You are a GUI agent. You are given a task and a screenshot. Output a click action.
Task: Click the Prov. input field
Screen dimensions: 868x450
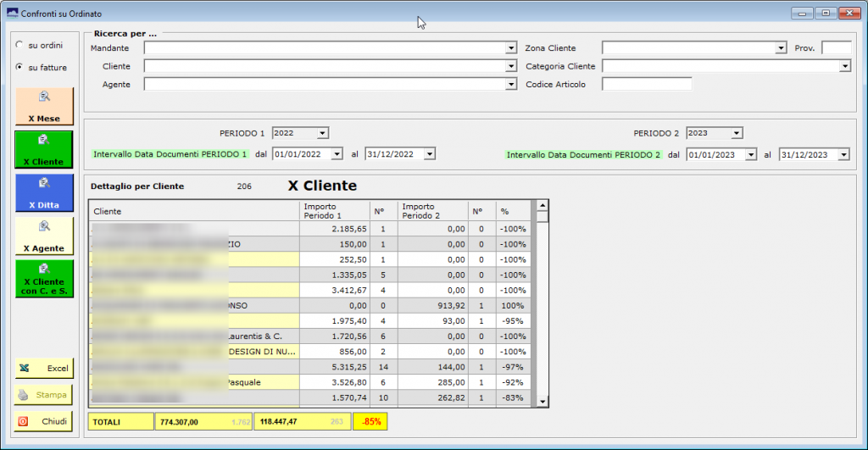pos(837,48)
